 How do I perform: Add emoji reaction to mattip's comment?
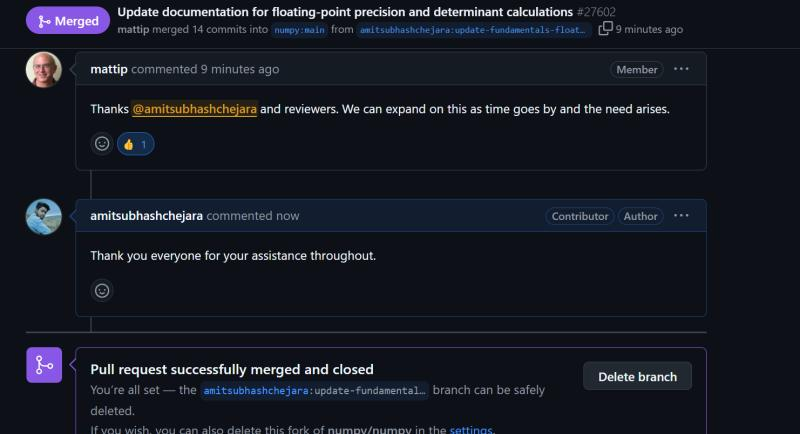tap(102, 144)
